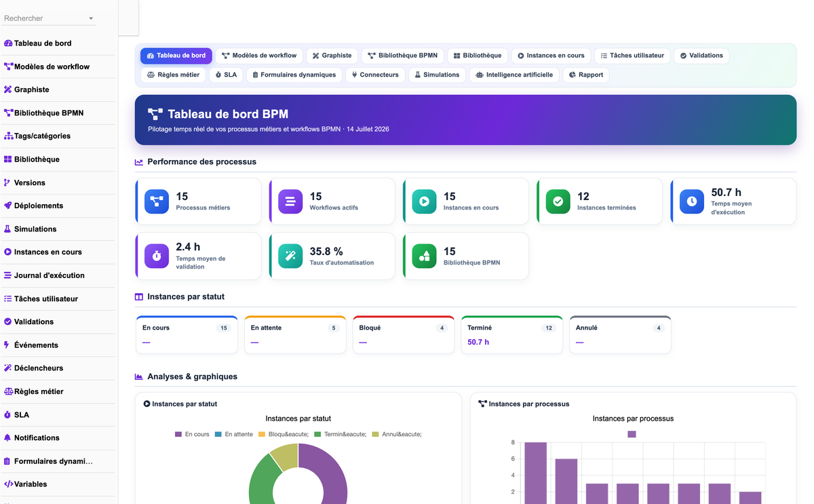Viewport: 814px width, 504px height.
Task: Click the Tags/catégories sidebar icon
Action: click(8, 136)
